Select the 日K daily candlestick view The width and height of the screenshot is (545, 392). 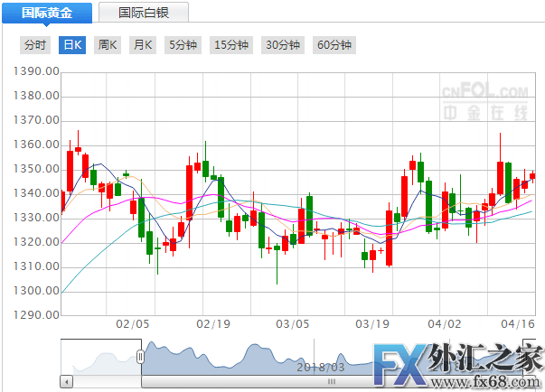(x=71, y=45)
